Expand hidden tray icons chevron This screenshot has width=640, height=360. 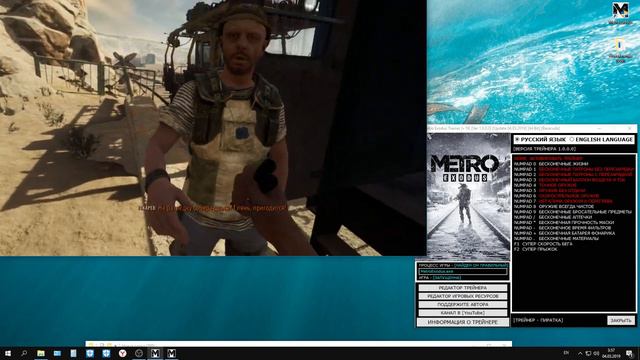(580, 353)
